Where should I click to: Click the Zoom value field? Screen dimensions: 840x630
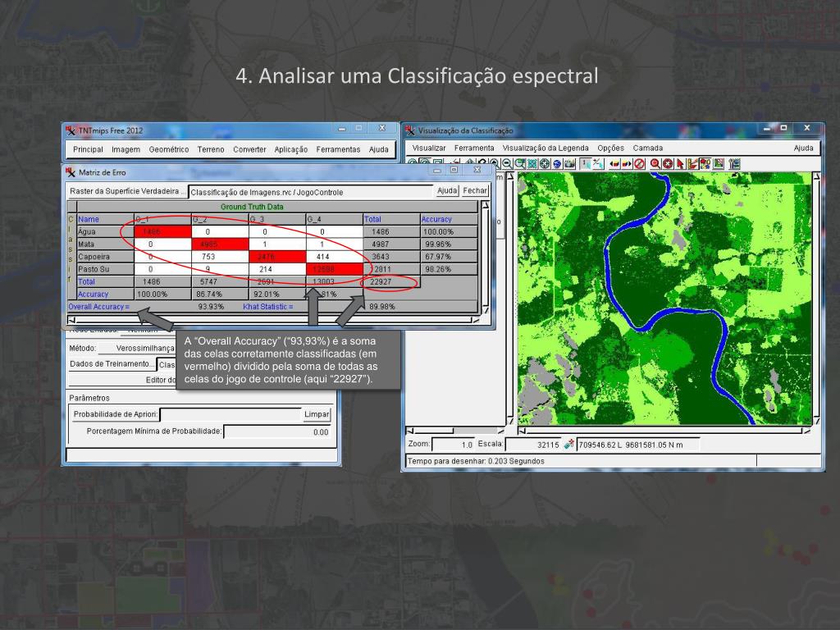[453, 445]
